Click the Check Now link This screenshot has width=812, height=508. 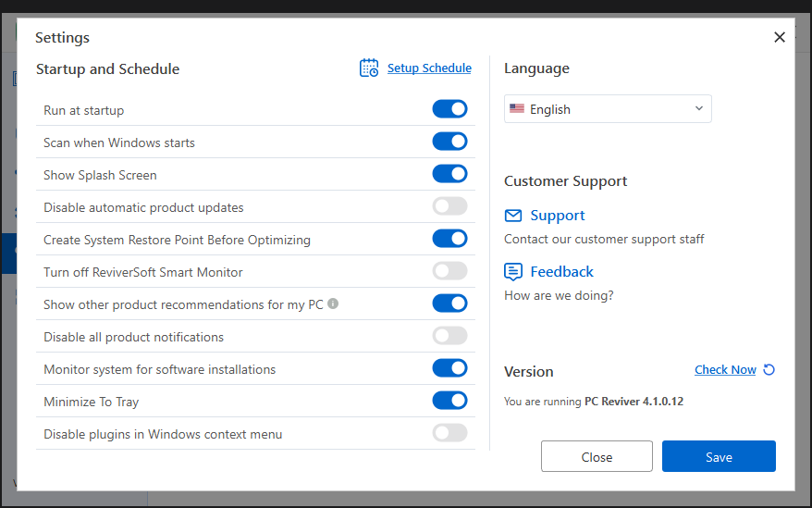725,369
